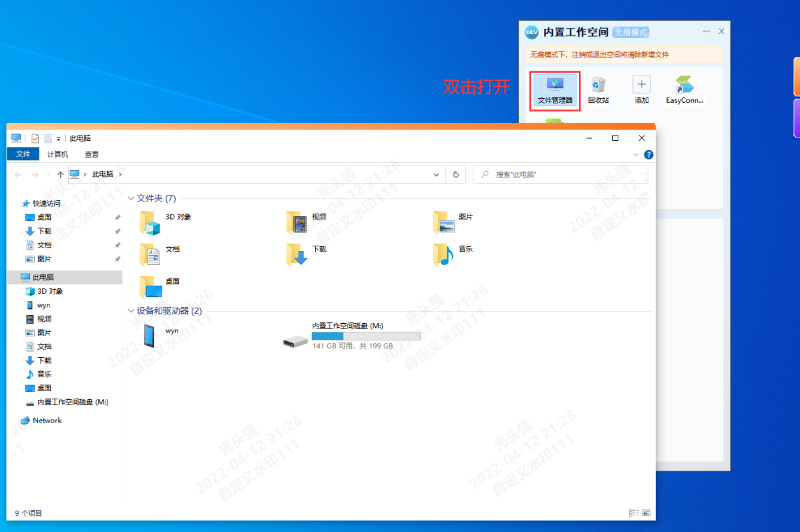
Task: Collapse the 设备和驱动器 (2) group
Action: 131,310
